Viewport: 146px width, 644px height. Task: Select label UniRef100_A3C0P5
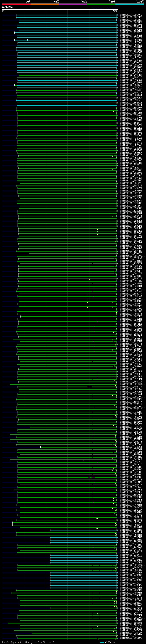click(x=131, y=175)
